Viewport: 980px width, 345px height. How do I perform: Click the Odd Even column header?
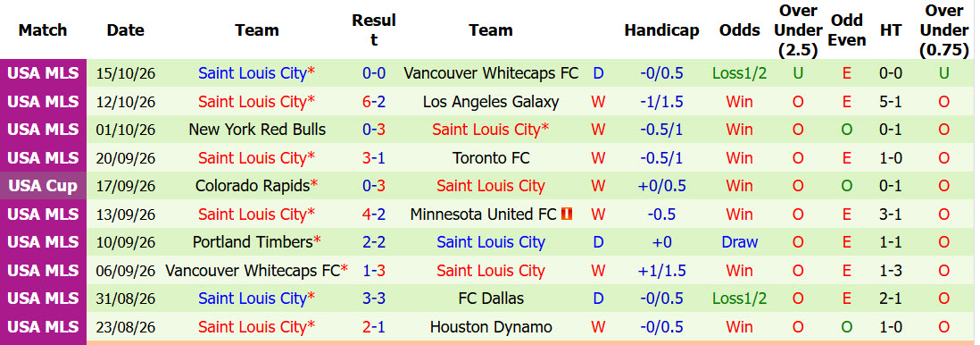(x=847, y=30)
